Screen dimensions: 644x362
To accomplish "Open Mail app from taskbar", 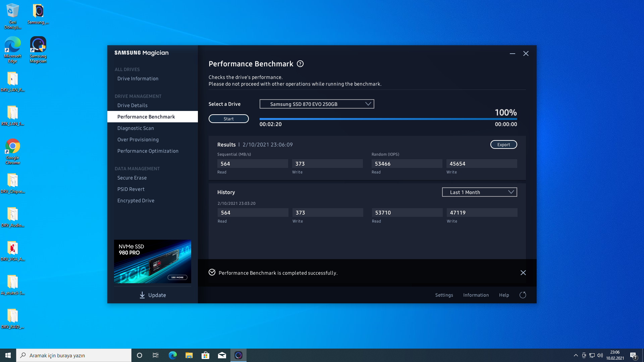I will [x=222, y=355].
